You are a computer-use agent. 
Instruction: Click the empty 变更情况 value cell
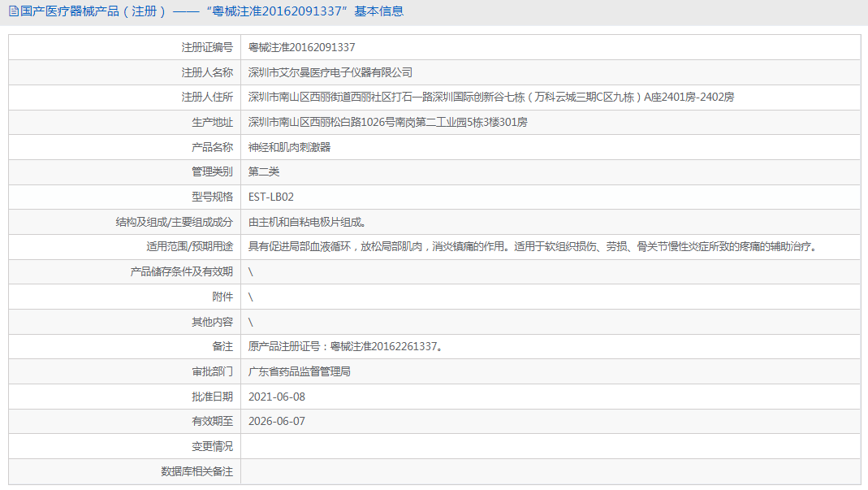(x=551, y=446)
